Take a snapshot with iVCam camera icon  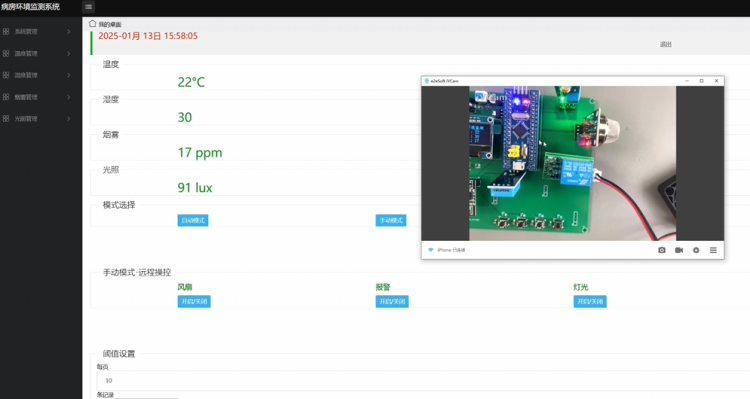(x=662, y=250)
